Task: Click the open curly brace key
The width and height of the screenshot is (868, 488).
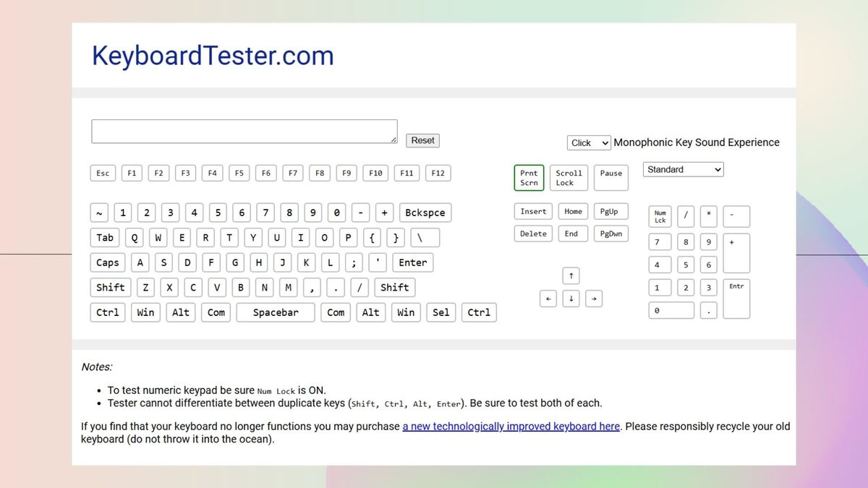Action: point(372,237)
